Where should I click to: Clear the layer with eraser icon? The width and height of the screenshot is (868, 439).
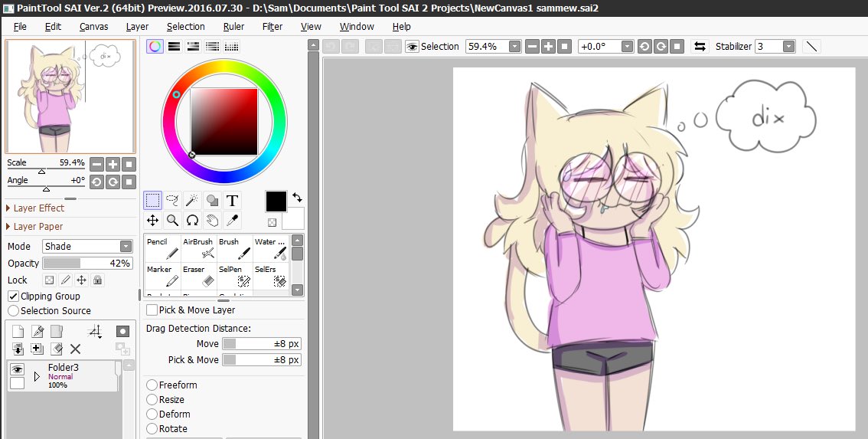[57, 349]
